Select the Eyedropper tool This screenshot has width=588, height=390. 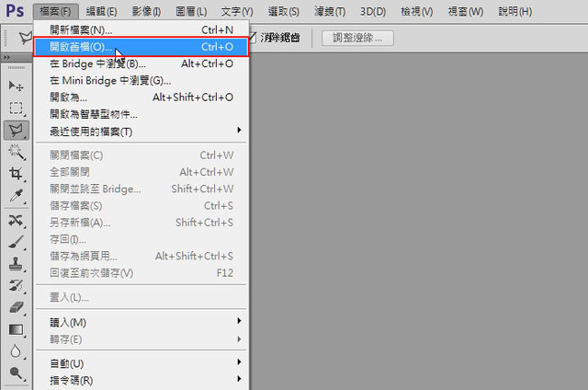(x=16, y=196)
